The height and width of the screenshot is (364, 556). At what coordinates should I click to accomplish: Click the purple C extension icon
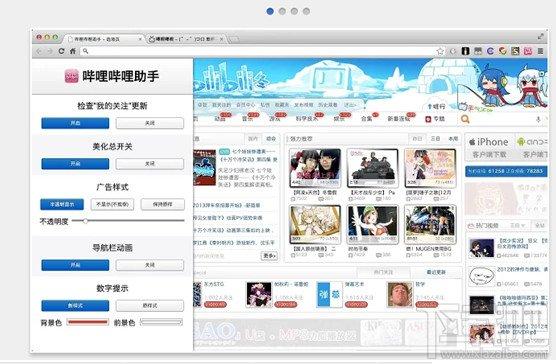pos(490,51)
